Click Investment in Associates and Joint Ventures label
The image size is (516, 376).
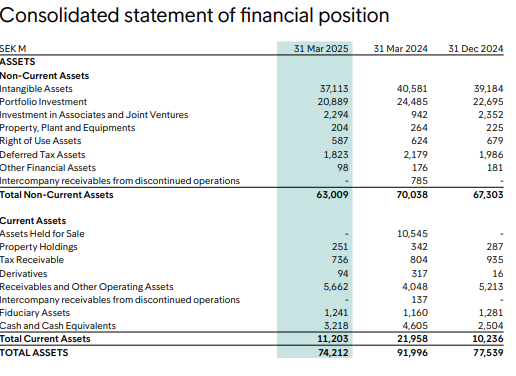coord(94,115)
